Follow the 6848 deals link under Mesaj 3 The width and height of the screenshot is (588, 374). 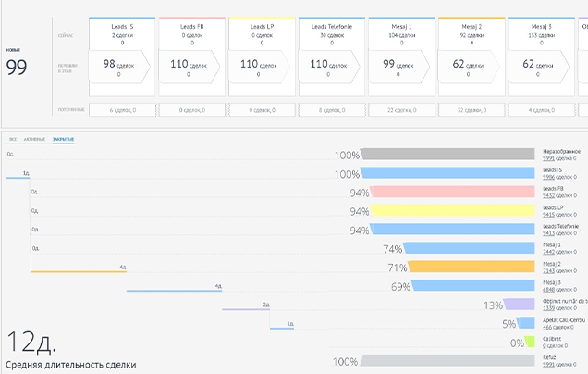[x=547, y=288]
